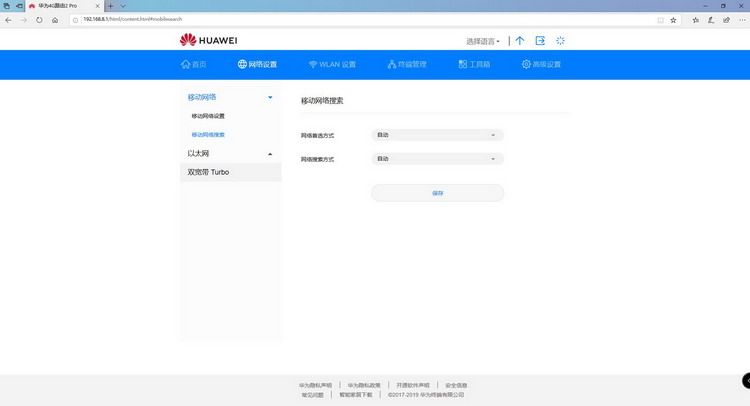Open the 工具箱 toolbox tab

(474, 64)
